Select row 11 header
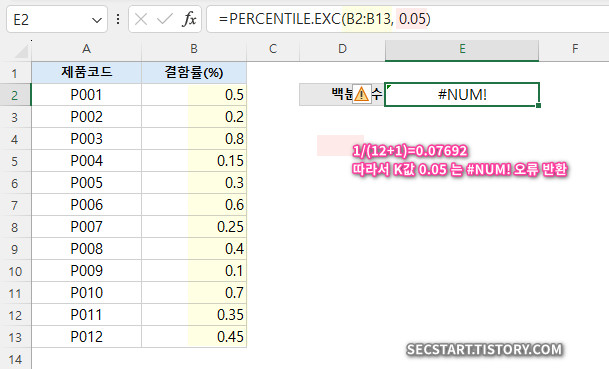This screenshot has width=609, height=369. [15, 293]
